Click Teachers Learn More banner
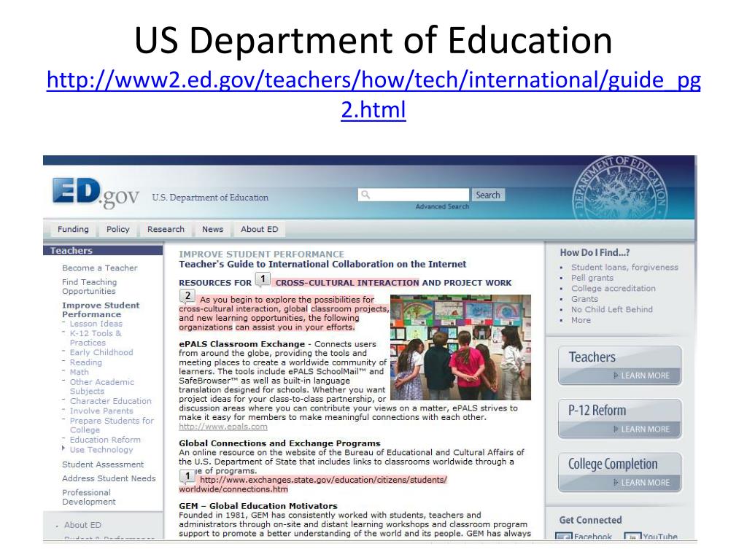 (x=620, y=365)
